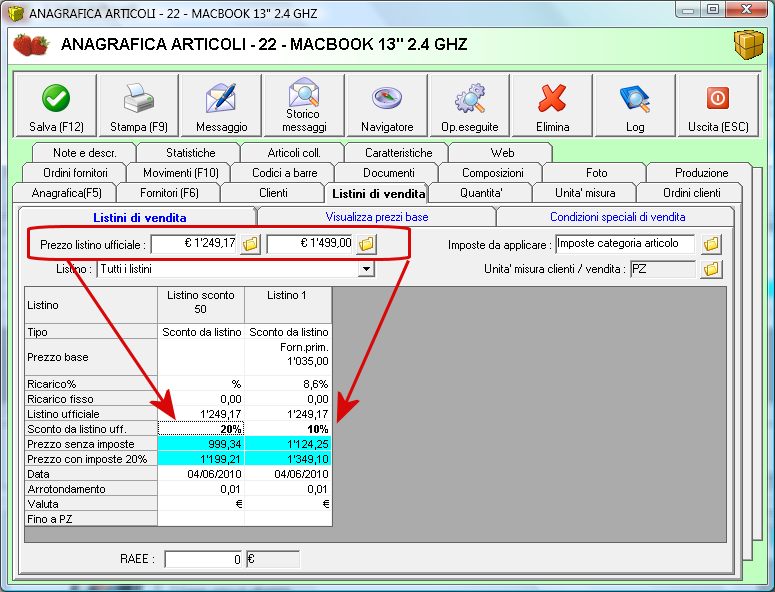Click Prezzo senza imposte row label
775x592 pixels.
pyautogui.click(x=91, y=444)
